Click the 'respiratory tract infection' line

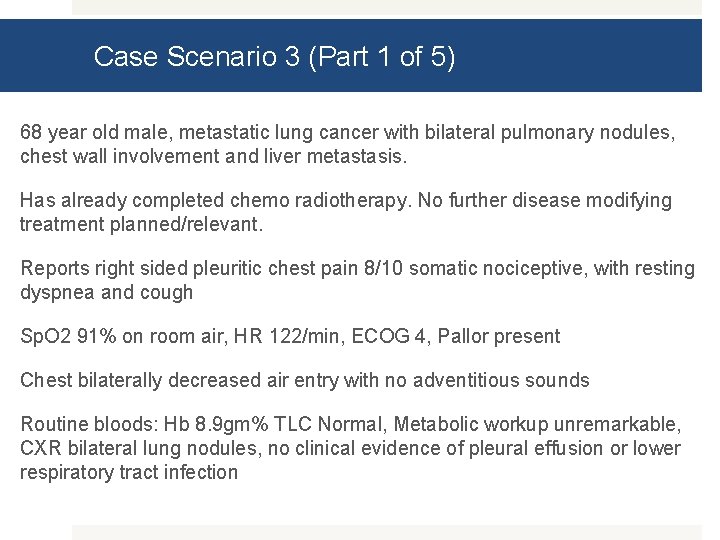coord(128,472)
